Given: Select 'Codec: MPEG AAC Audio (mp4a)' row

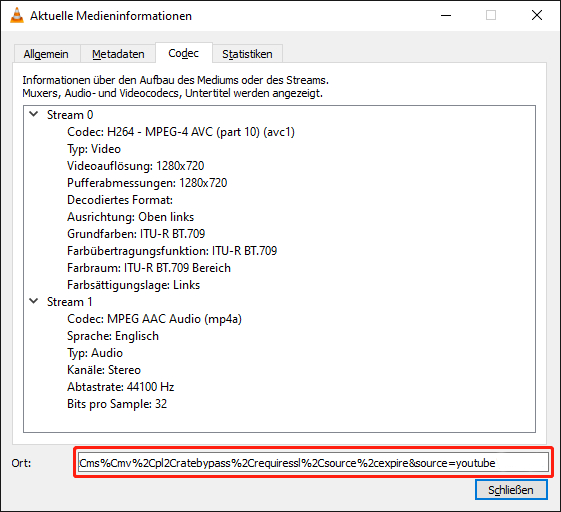Looking at the screenshot, I should point(155,319).
